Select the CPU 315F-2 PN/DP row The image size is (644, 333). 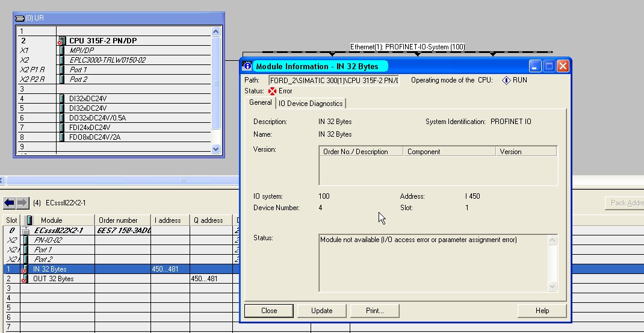[x=114, y=41]
